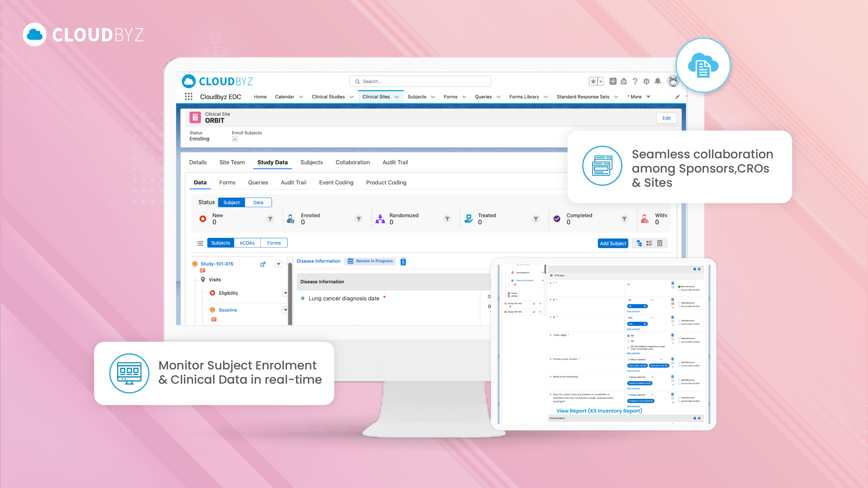Image resolution: width=868 pixels, height=488 pixels.
Task: Open comment icon under Baseline visit
Action: tap(214, 320)
